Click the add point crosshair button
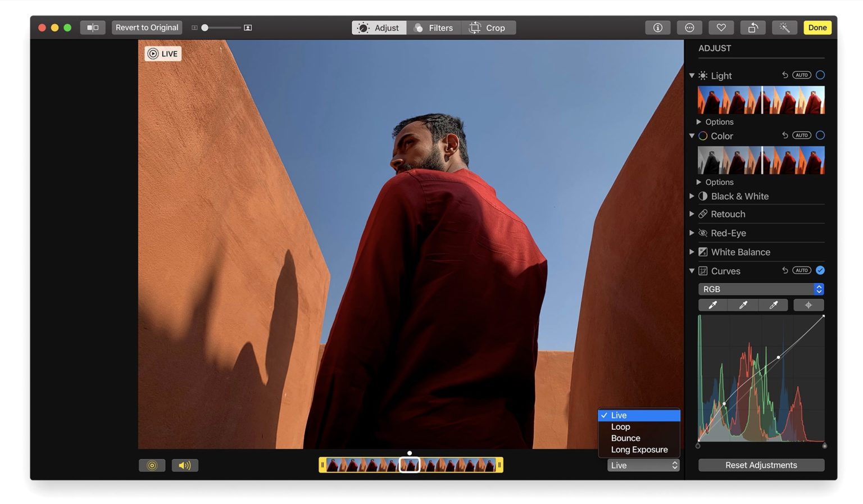The height and width of the screenshot is (504, 863). 809,305
